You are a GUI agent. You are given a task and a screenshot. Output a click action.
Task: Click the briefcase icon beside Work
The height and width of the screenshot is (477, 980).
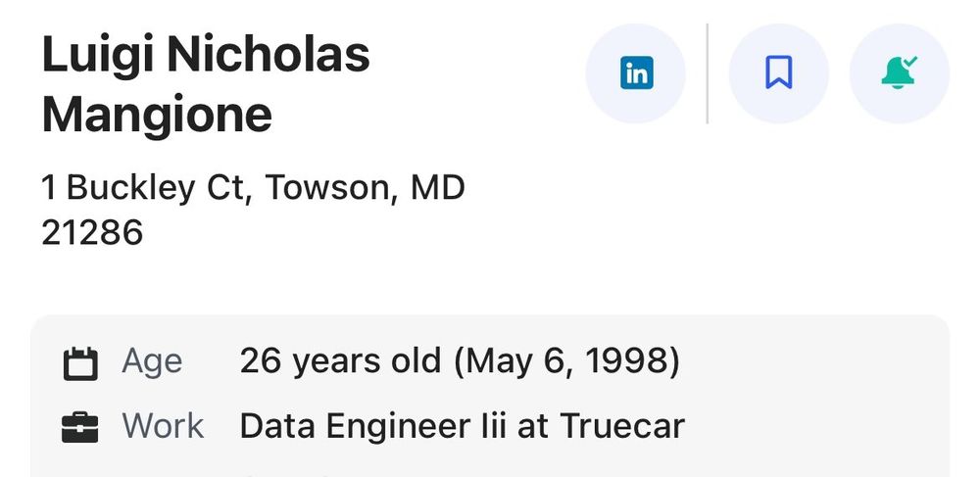coord(80,428)
